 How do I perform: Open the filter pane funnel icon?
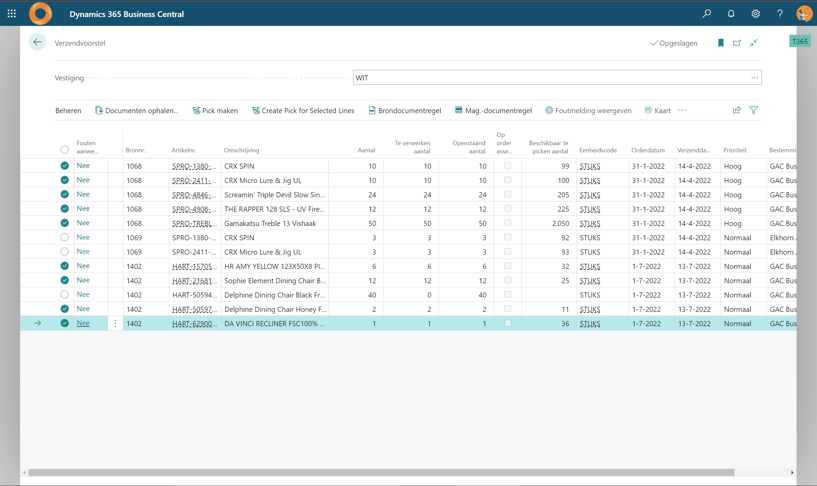pyautogui.click(x=753, y=110)
